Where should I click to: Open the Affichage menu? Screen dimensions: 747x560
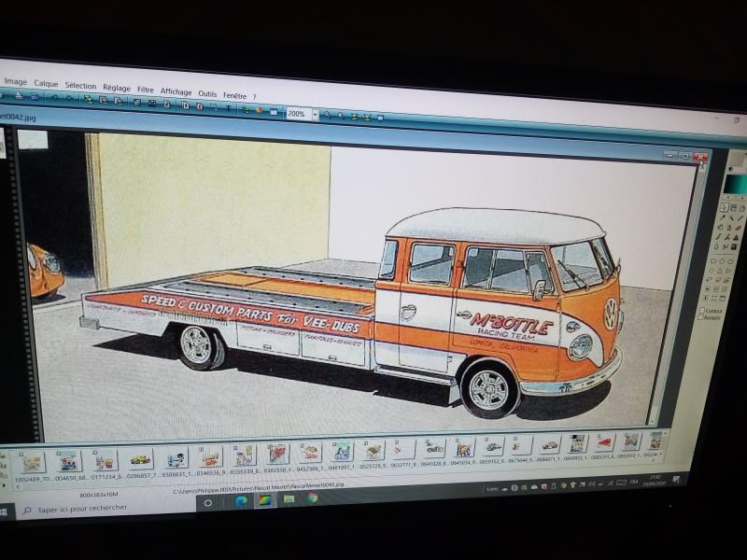(x=176, y=91)
